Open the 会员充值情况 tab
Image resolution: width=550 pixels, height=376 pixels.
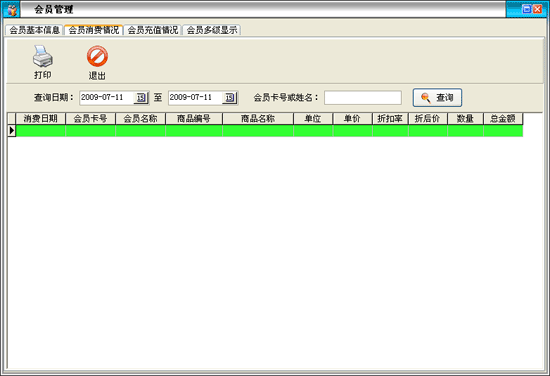pyautogui.click(x=153, y=30)
